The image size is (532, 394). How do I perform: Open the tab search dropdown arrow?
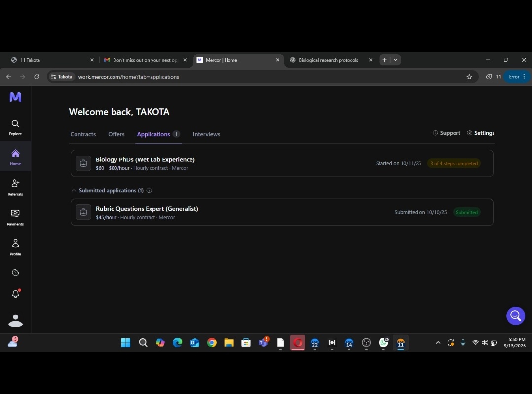click(396, 60)
